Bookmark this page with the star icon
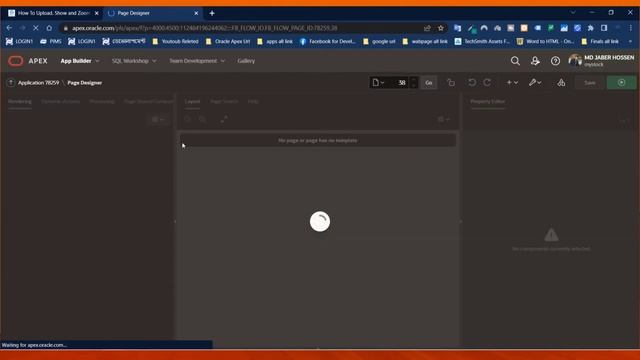The width and height of the screenshot is (640, 360). (441, 28)
